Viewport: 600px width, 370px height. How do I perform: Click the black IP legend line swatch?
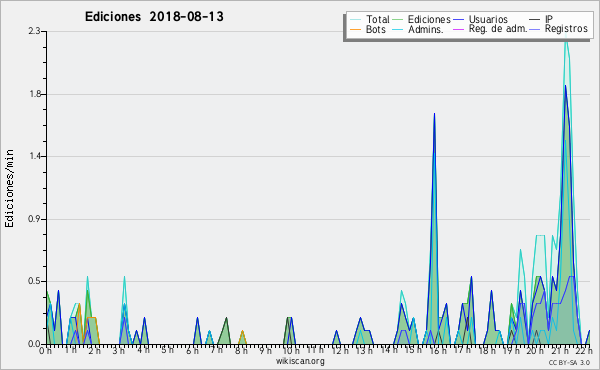coord(535,20)
